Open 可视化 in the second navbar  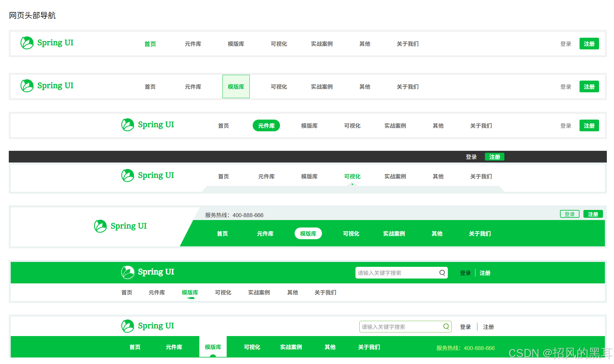(279, 87)
